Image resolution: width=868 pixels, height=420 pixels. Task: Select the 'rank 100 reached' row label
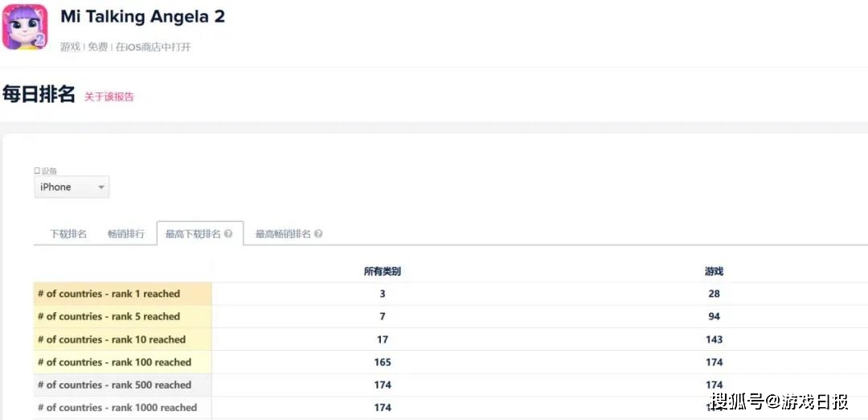coord(114,362)
